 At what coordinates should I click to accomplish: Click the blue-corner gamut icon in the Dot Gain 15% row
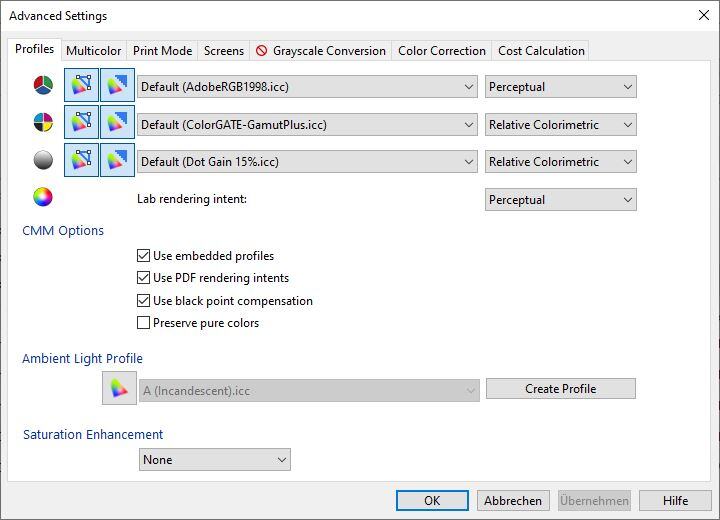117,161
